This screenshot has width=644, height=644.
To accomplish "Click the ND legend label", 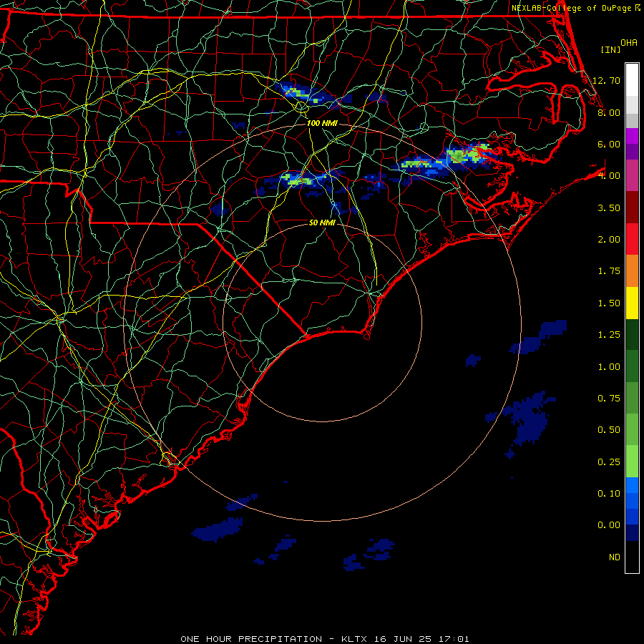I will tap(615, 557).
